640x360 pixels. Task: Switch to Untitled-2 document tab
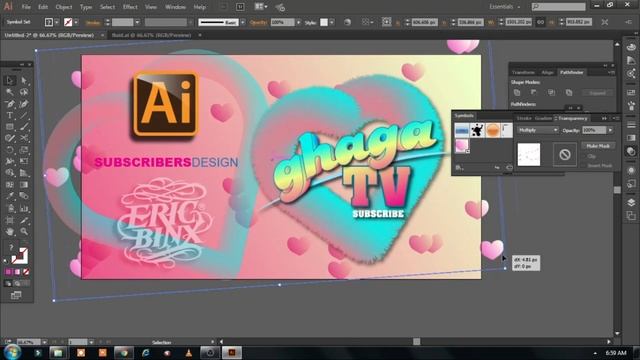(x=49, y=35)
